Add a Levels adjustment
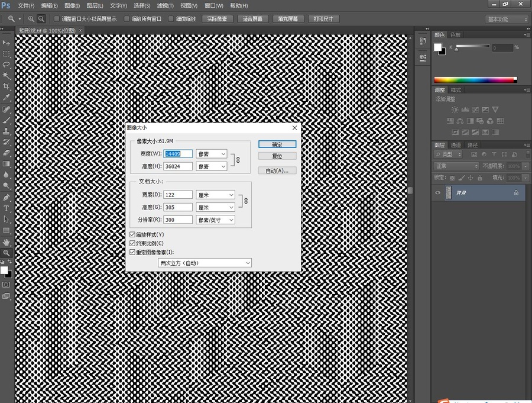This screenshot has height=403, width=532. pyautogui.click(x=465, y=109)
